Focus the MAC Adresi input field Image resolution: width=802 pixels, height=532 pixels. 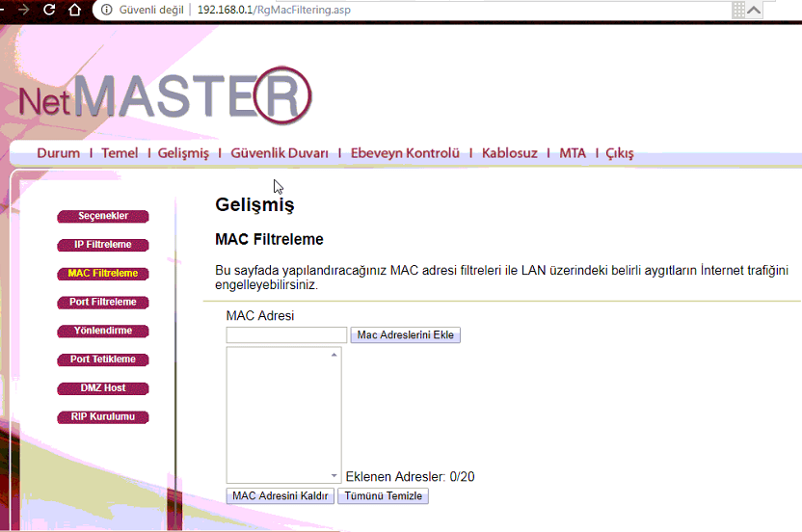click(286, 335)
